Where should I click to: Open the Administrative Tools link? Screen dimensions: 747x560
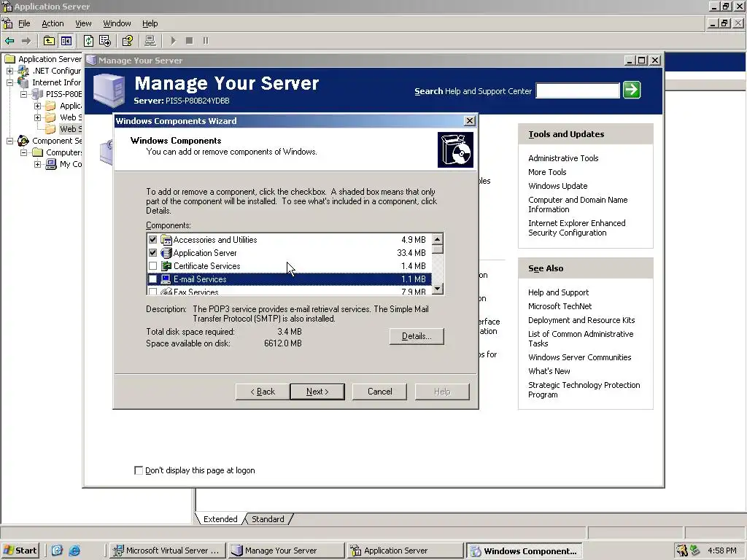(563, 158)
